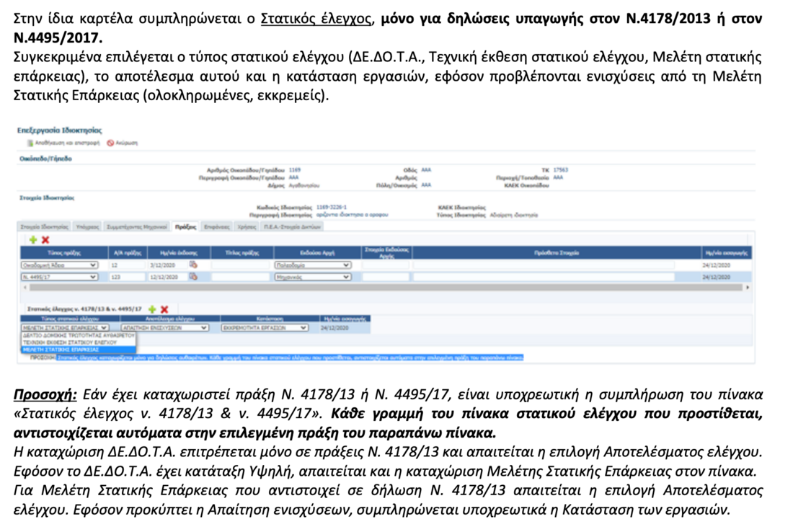Open the Π.Ε.Α.-Στοιχεία Δικτύων tab
The width and height of the screenshot is (793, 532).
coord(294,226)
